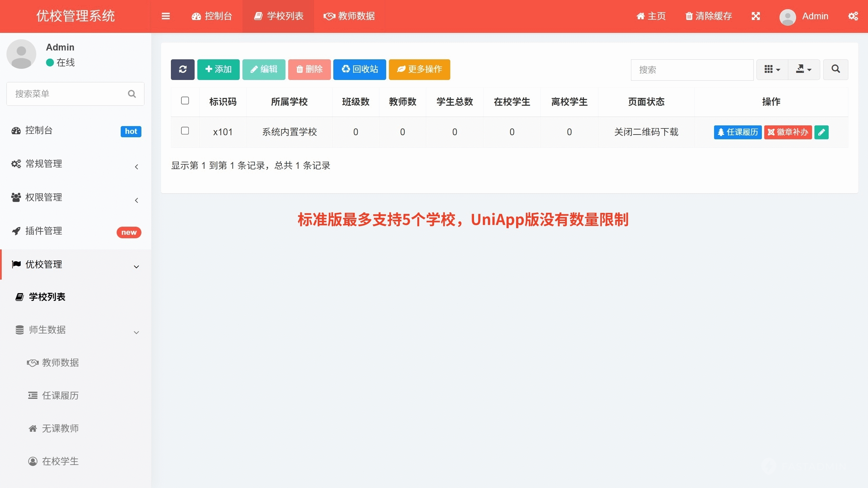
Task: Collapse 师生数据 sidebar submenu
Action: click(76, 330)
